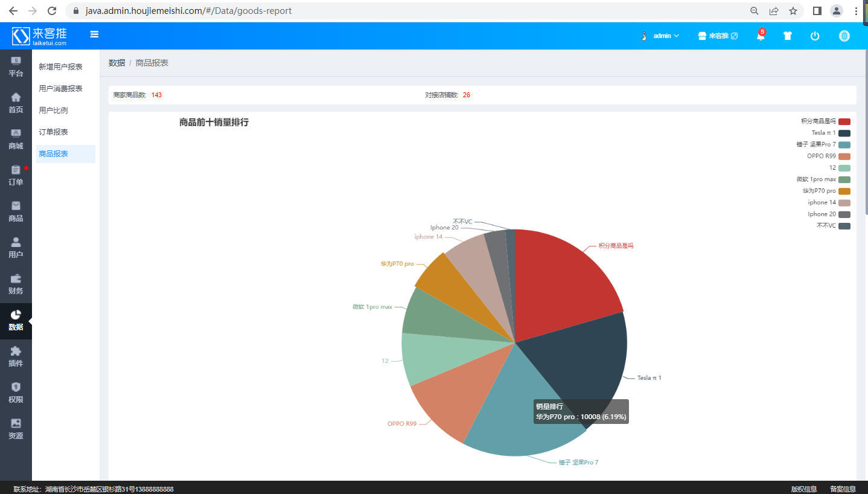The image size is (868, 494).
Task: Collapse sidebar with hamburger icon
Action: tap(94, 34)
